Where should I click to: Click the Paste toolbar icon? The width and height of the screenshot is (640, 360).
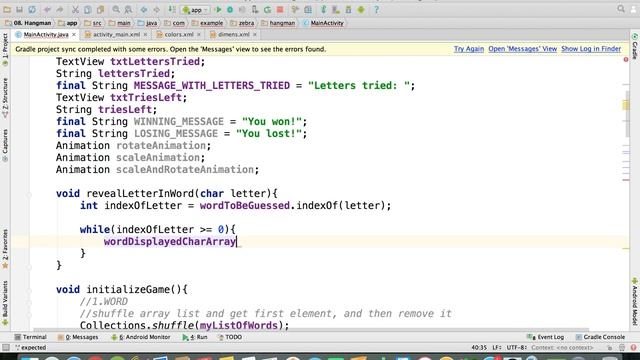100,10
